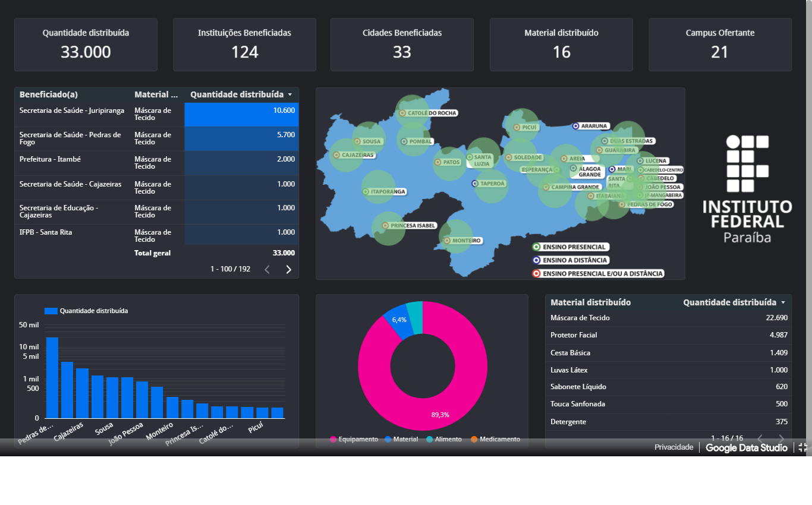The height and width of the screenshot is (505, 812).
Task: Open sort arrow in Material distribuído table header
Action: click(x=783, y=302)
